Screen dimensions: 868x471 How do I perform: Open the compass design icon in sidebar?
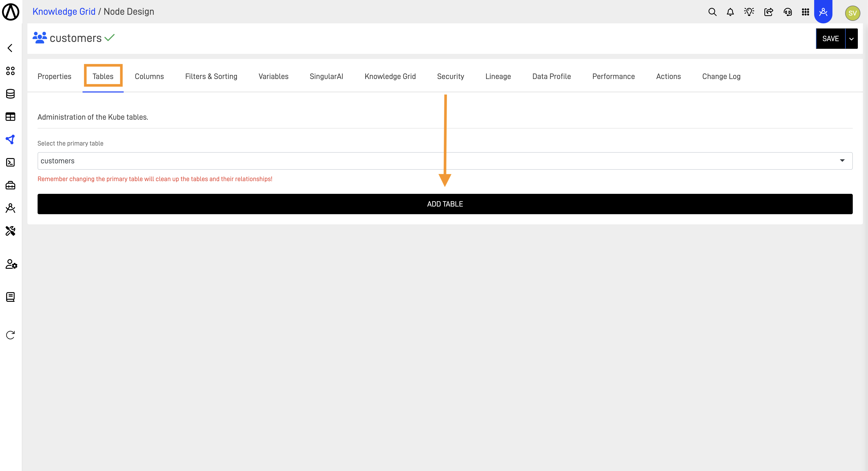[10, 208]
